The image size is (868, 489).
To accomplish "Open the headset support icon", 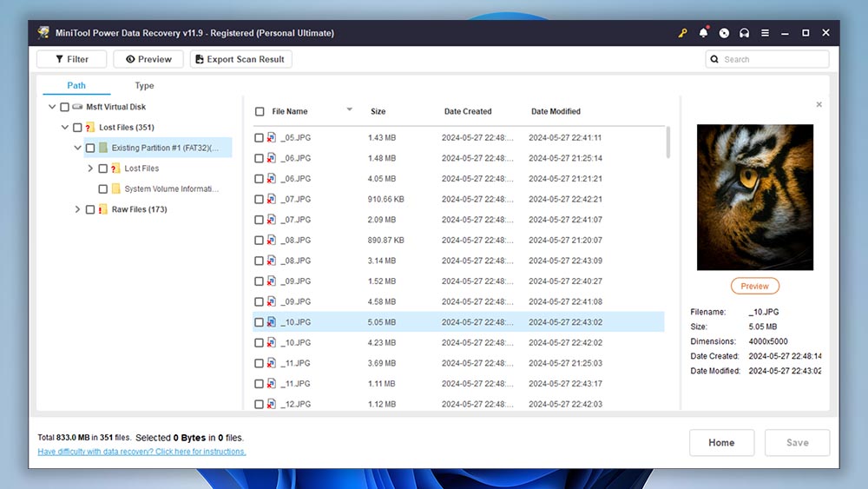I will point(744,33).
